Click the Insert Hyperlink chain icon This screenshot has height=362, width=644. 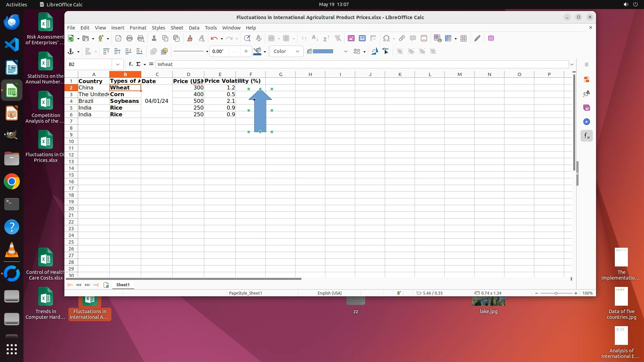(401, 38)
